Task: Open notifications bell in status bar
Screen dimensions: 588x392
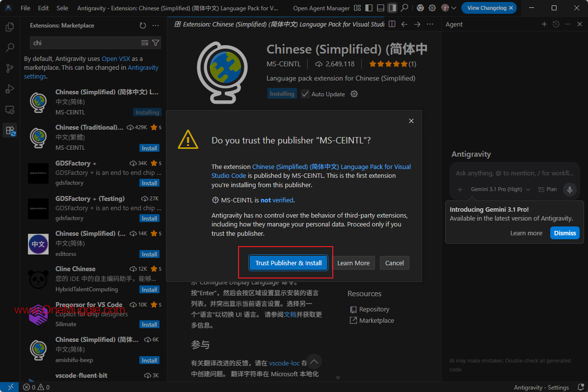Action: pos(581,387)
